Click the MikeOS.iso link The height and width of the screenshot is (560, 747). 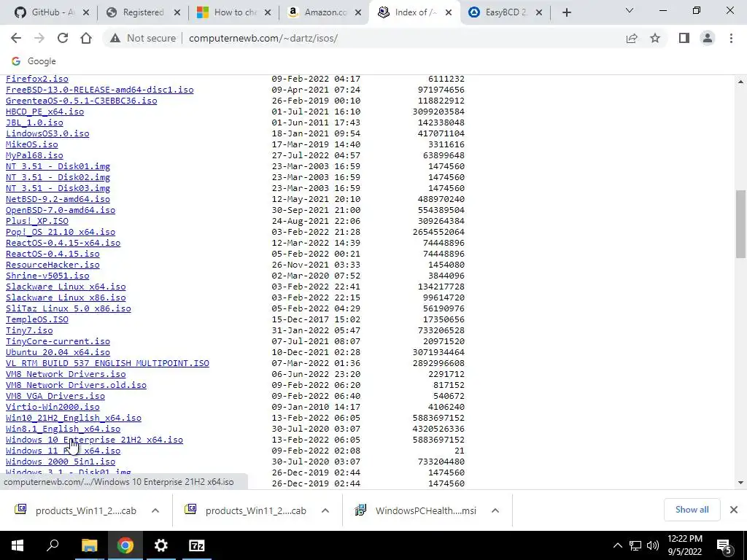tap(32, 144)
